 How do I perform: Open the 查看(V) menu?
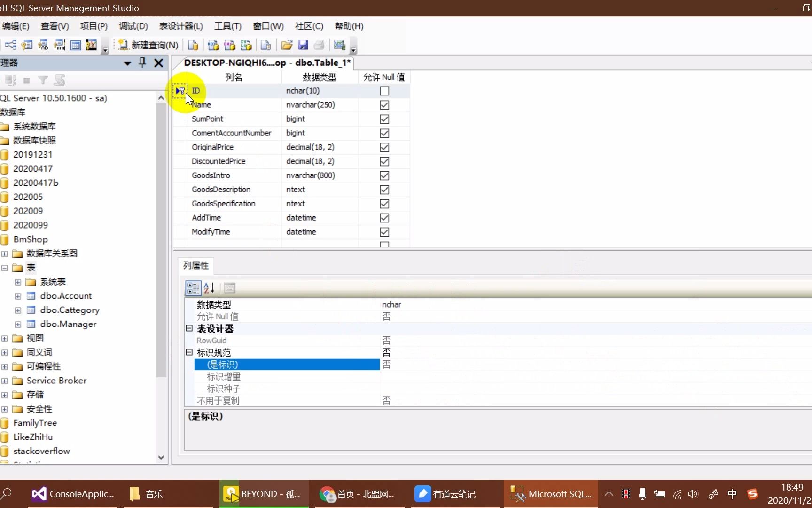click(55, 26)
